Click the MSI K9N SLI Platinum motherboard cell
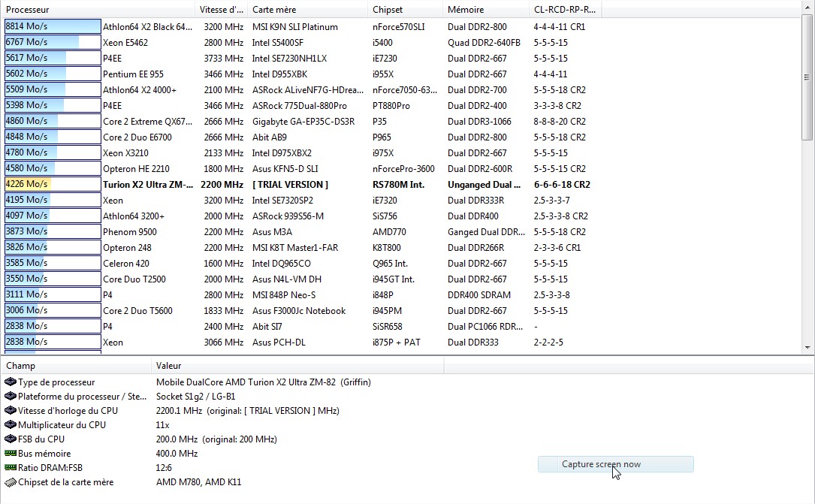Screen dimensions: 815x504 click(294, 26)
